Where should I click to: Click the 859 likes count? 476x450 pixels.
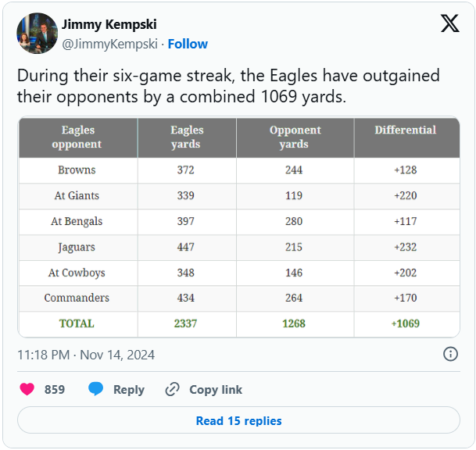(x=55, y=389)
